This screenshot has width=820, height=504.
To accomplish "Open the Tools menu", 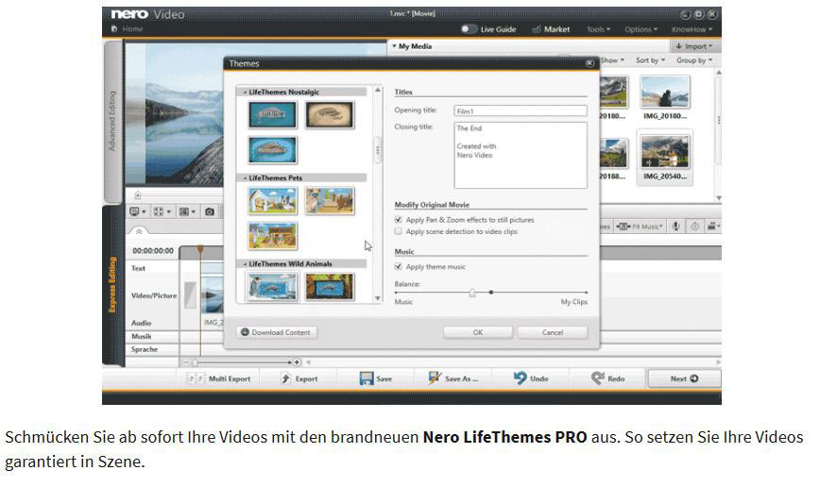I will click(598, 29).
